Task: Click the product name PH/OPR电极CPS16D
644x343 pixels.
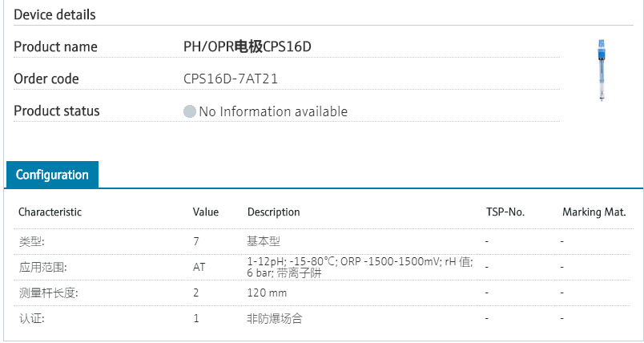Action: point(247,46)
